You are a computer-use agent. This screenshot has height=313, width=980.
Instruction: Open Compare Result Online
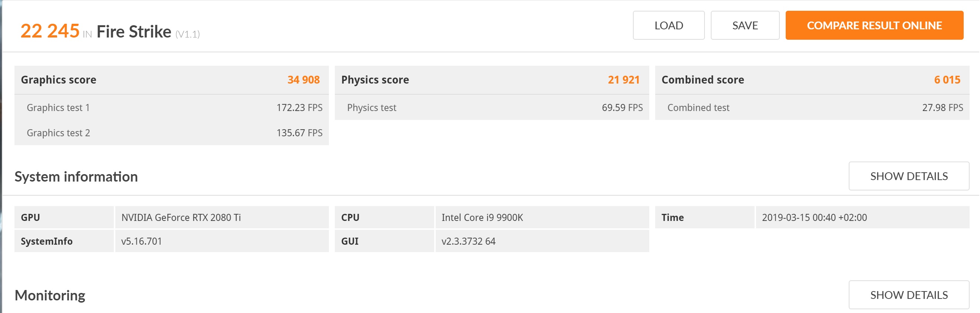point(874,26)
